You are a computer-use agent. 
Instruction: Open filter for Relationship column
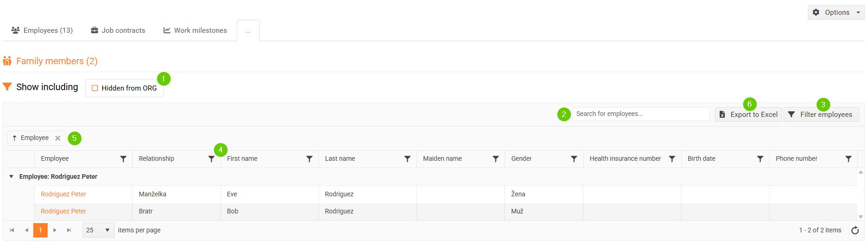click(211, 159)
